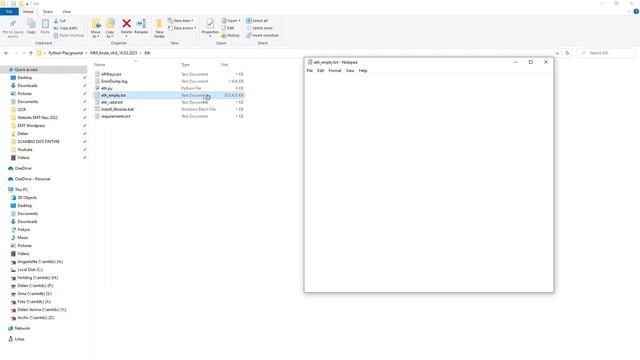The height and width of the screenshot is (360, 640).
Task: Open Notepad Help menu
Action: pyautogui.click(x=363, y=71)
